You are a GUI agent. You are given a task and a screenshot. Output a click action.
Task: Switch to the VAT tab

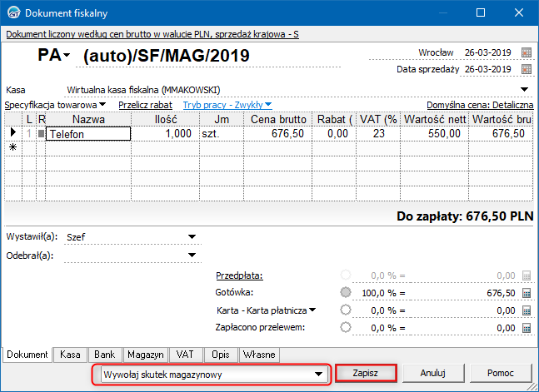point(185,355)
